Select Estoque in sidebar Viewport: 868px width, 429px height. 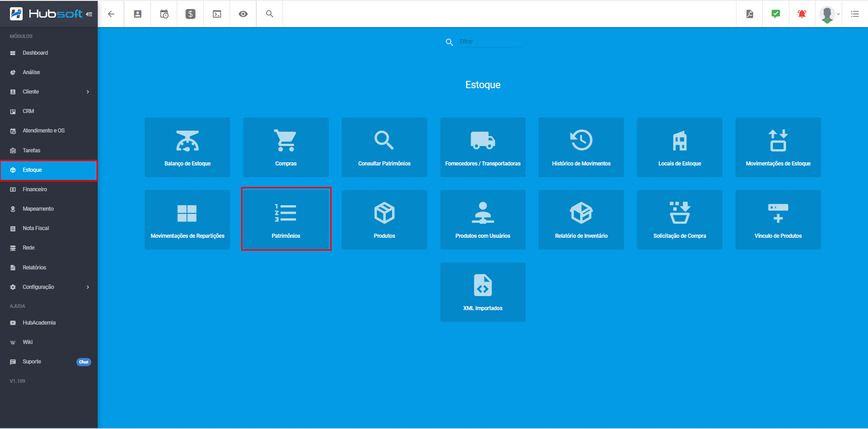coord(49,170)
